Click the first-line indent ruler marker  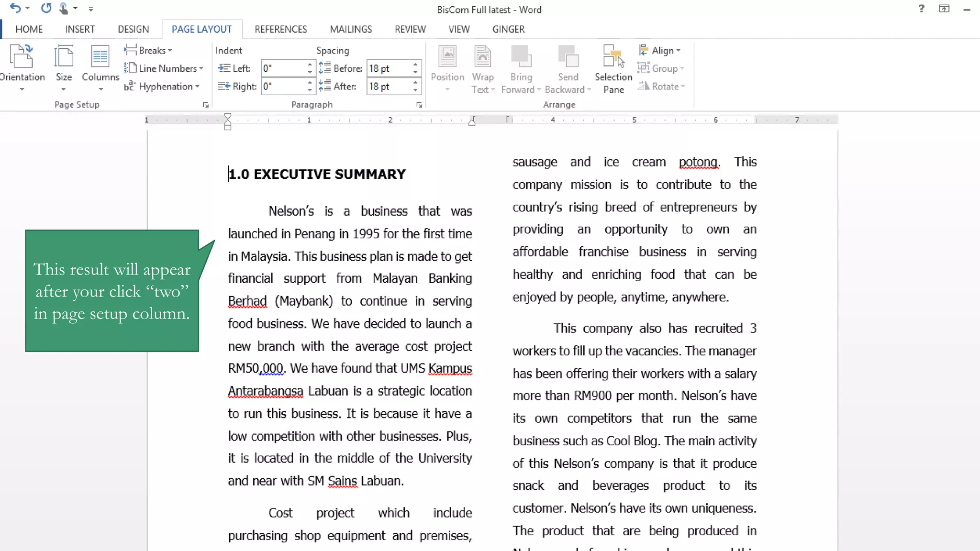pyautogui.click(x=228, y=116)
